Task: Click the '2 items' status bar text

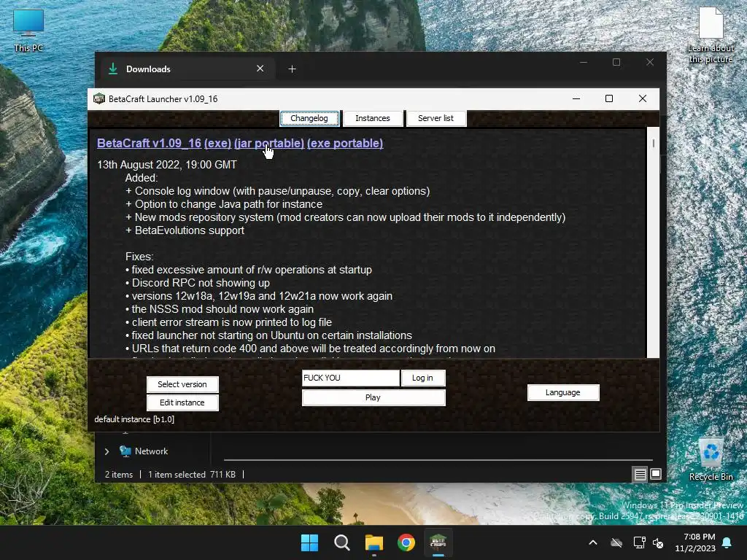Action: click(119, 474)
